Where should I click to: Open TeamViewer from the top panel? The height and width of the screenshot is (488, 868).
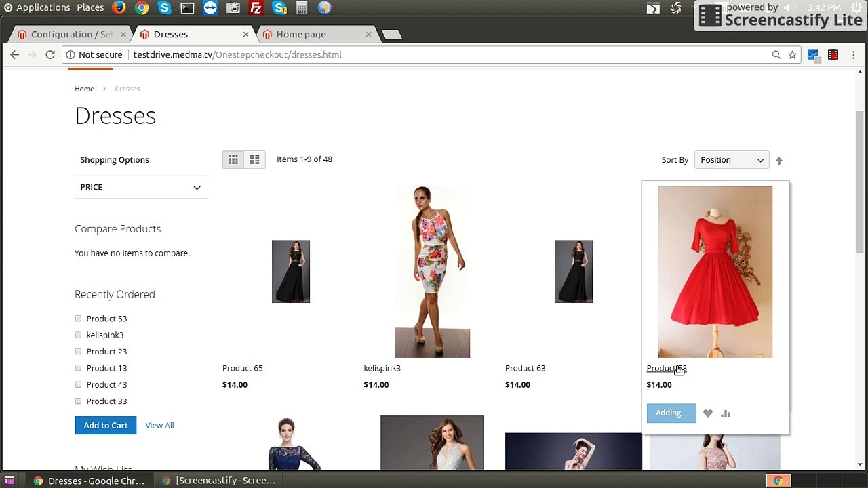pos(210,8)
